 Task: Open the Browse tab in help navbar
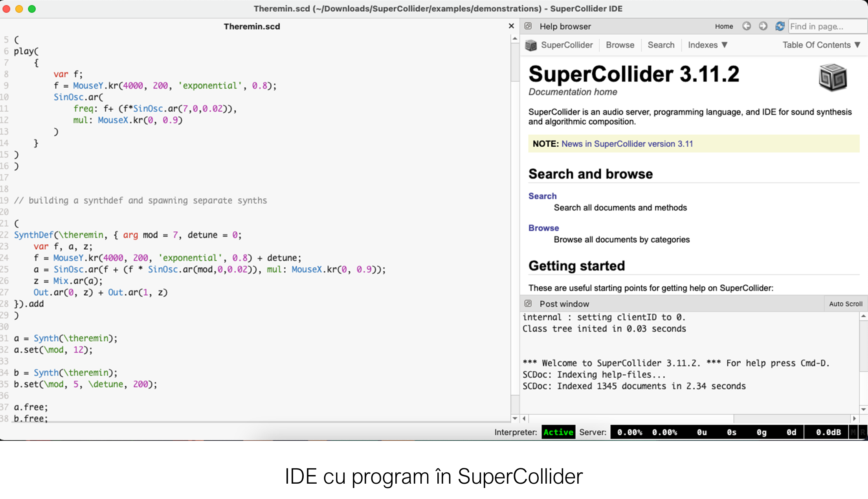(x=620, y=45)
